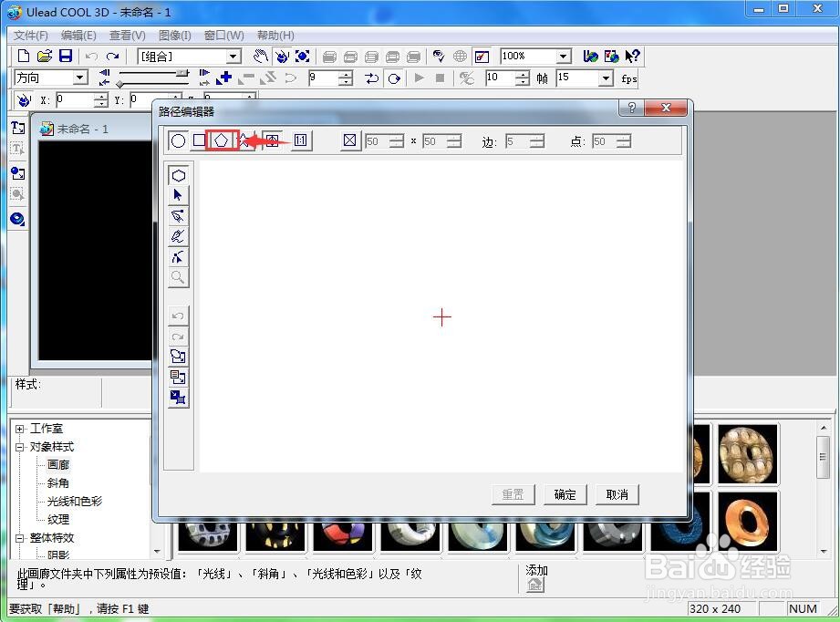Click the keyframe diamond marker on timeline
This screenshot has height=622, width=840.
pyautogui.click(x=120, y=84)
